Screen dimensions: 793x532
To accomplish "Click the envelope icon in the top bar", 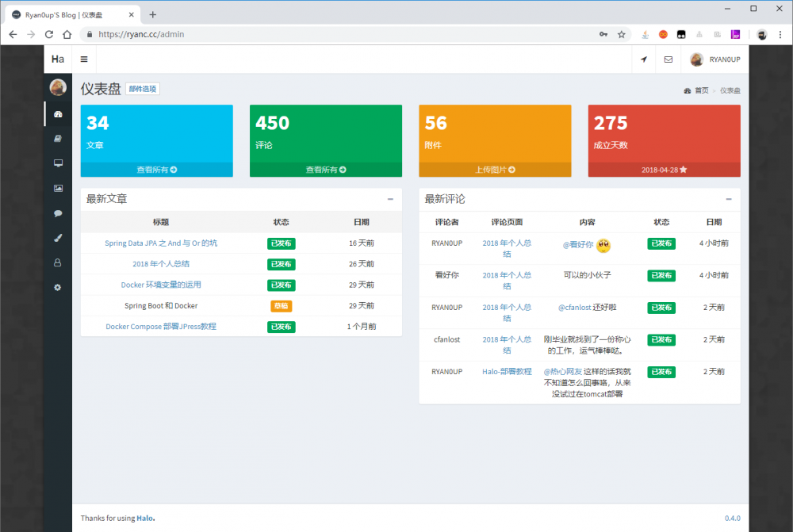I will pos(668,59).
